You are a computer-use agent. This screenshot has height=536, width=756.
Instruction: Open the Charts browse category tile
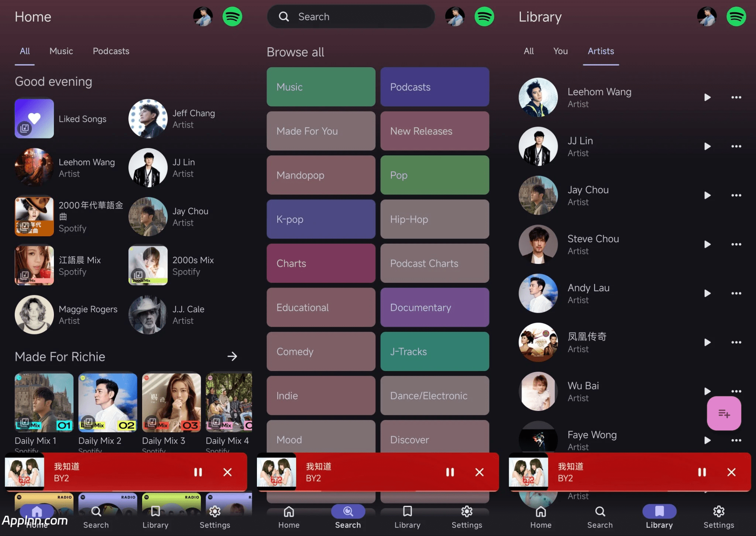321,263
